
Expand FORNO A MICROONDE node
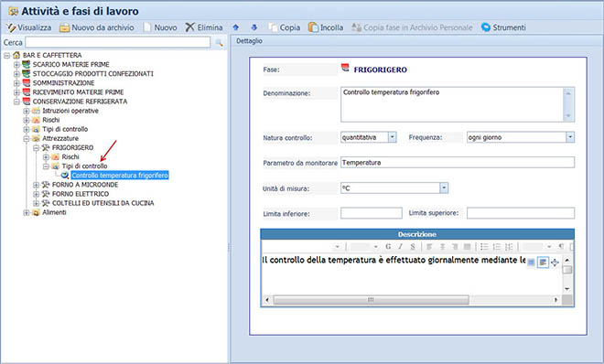tap(36, 185)
